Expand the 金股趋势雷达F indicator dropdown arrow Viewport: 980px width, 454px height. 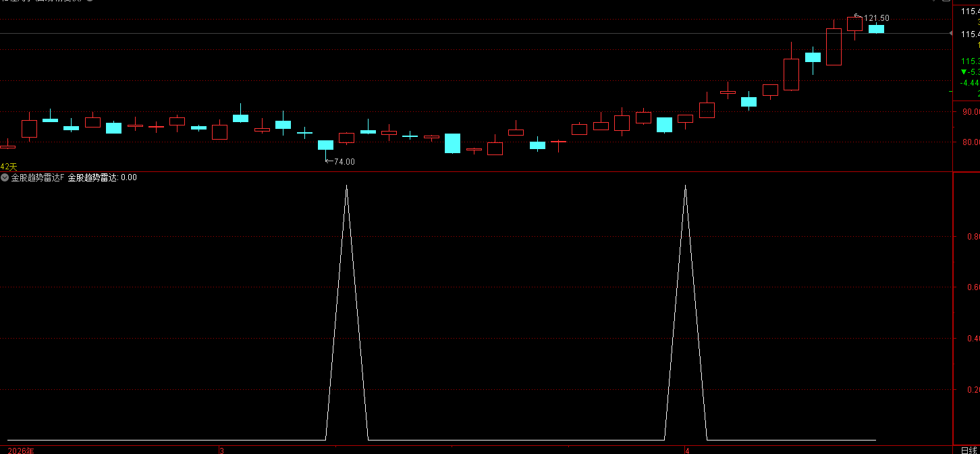(x=5, y=177)
